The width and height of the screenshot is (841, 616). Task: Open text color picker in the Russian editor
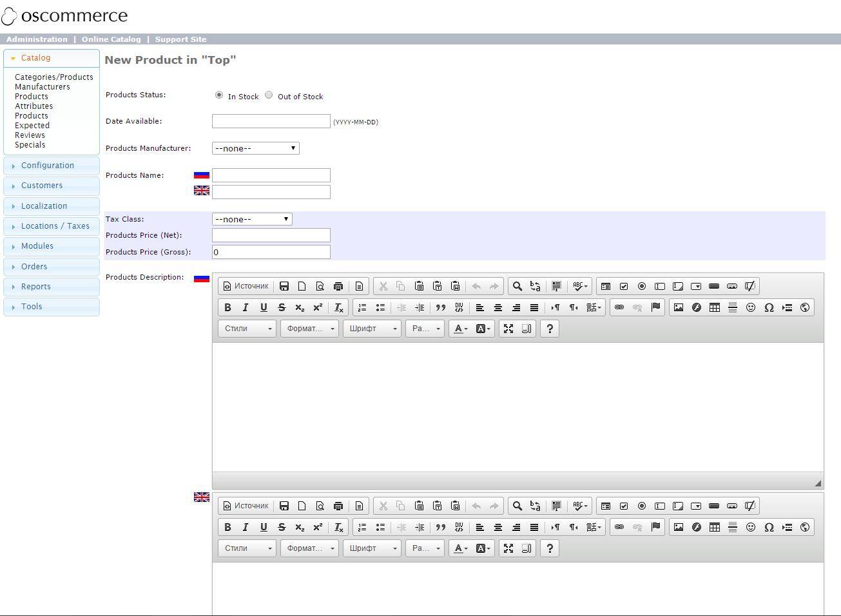coord(461,329)
